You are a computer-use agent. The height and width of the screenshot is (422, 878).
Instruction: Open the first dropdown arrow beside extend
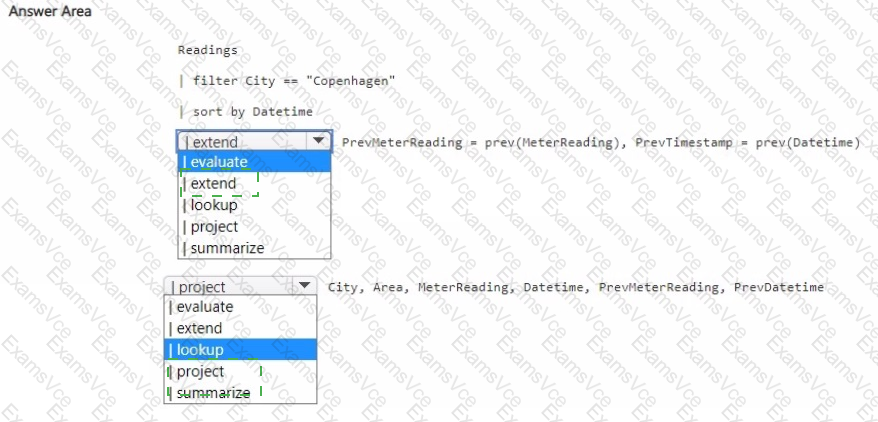(x=319, y=141)
